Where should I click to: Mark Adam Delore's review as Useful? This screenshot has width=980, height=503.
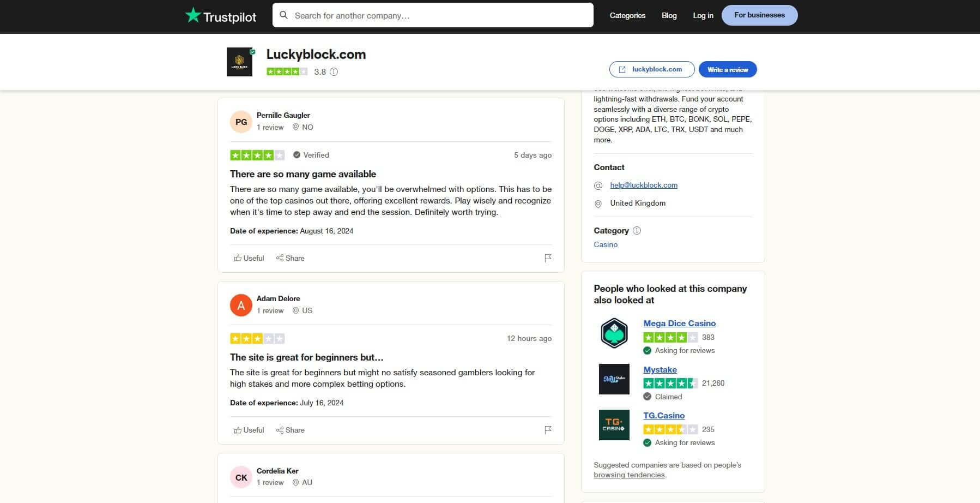[249, 430]
